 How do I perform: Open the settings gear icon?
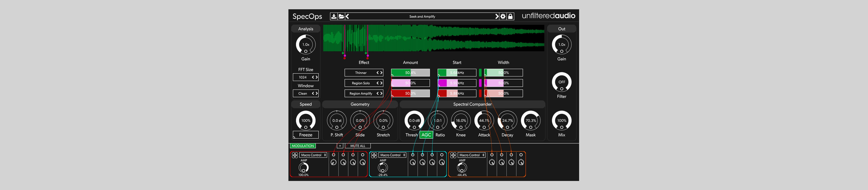(503, 17)
